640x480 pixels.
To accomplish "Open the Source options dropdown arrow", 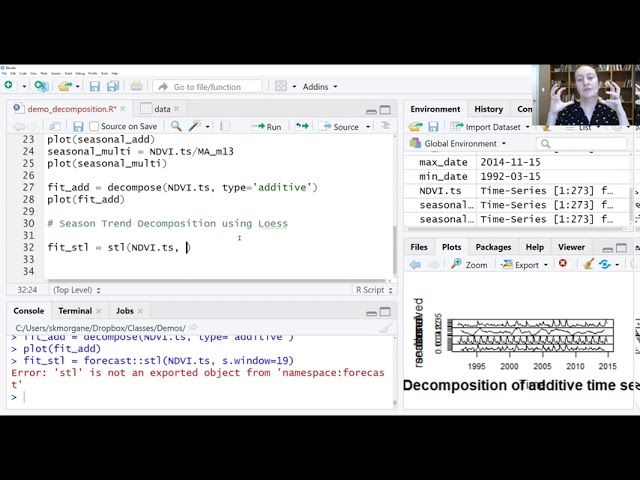I will 368,127.
